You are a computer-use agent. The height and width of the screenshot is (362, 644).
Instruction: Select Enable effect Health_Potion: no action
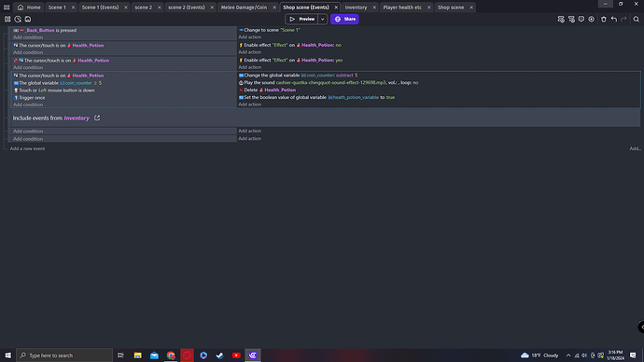tap(290, 45)
